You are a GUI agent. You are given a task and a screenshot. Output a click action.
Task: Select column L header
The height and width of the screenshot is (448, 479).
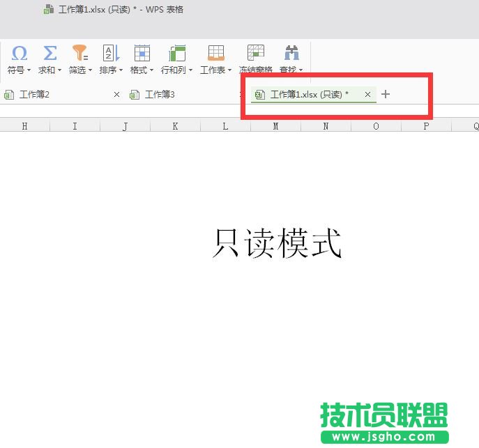pyautogui.click(x=225, y=126)
